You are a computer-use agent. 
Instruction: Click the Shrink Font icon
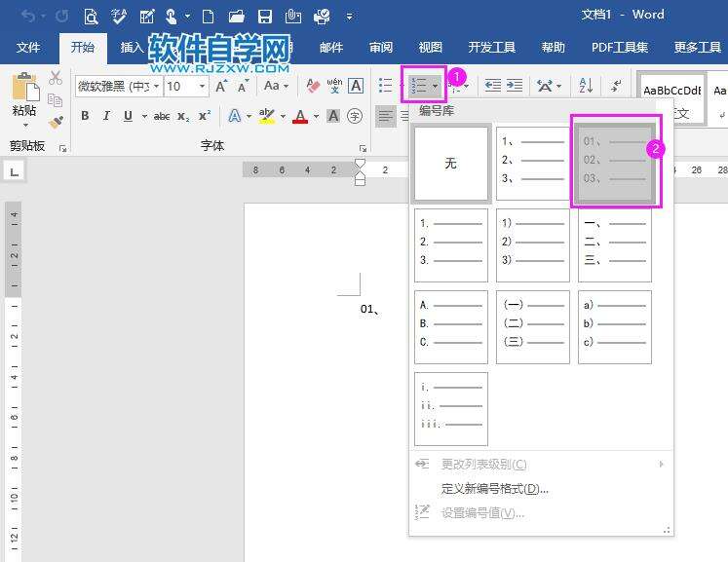coord(243,86)
